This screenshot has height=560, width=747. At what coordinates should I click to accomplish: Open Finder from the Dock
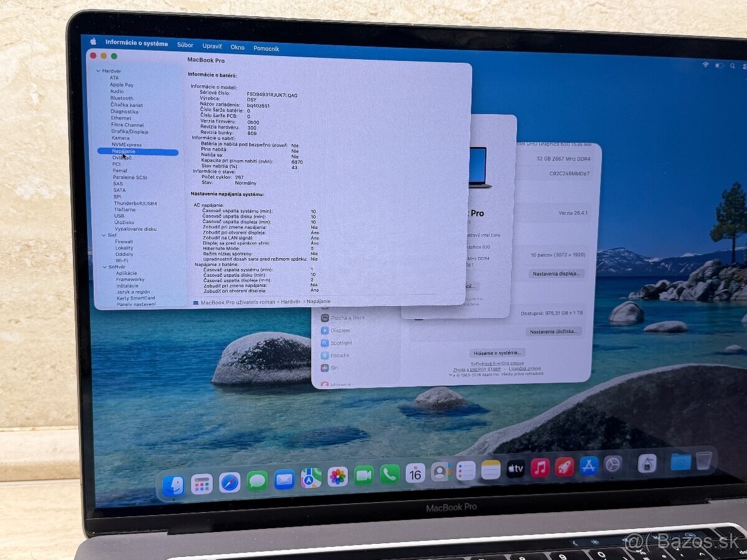173,485
